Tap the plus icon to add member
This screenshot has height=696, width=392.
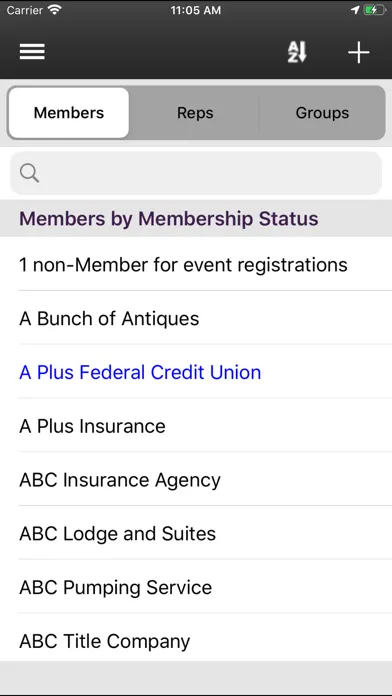tap(358, 52)
